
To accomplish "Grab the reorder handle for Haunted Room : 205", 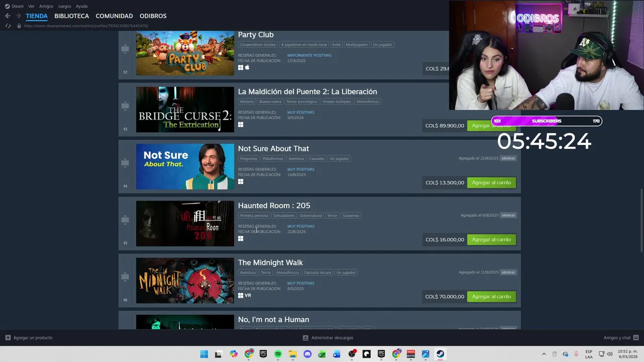I will 125,220.
